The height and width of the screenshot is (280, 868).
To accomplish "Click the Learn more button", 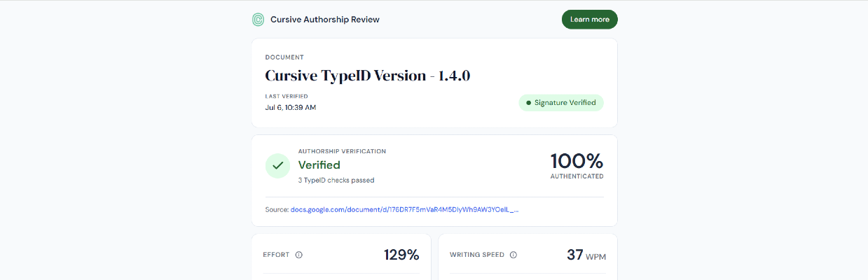I will pyautogui.click(x=589, y=20).
